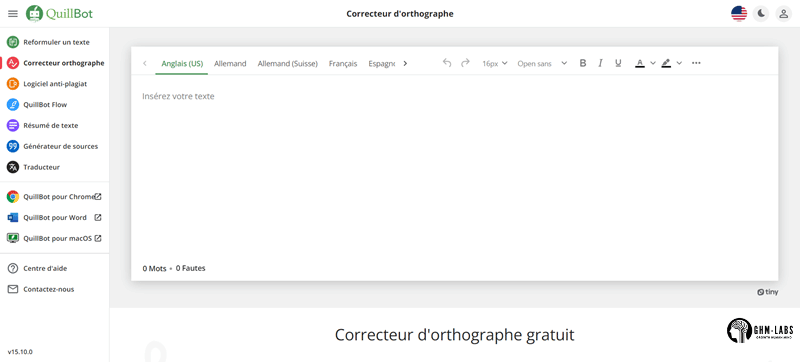Viewport: 800px width, 362px height.
Task: Redo the last edit
Action: [x=465, y=63]
